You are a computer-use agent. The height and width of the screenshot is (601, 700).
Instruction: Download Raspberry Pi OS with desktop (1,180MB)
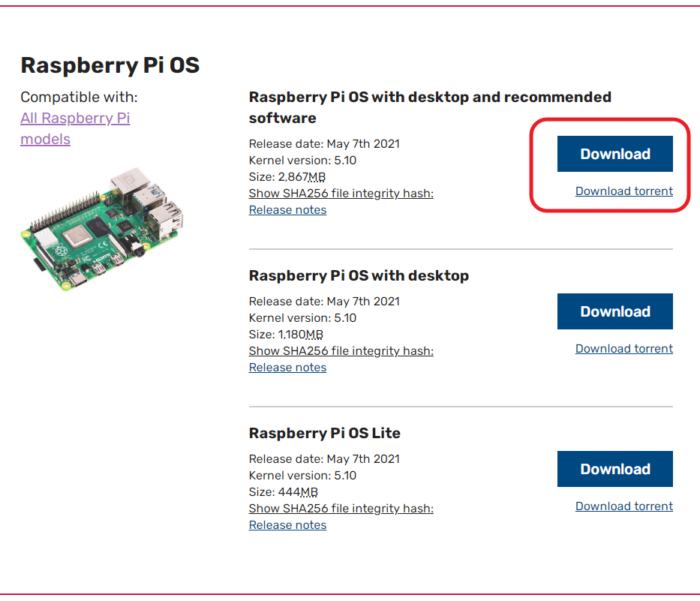coord(614,311)
